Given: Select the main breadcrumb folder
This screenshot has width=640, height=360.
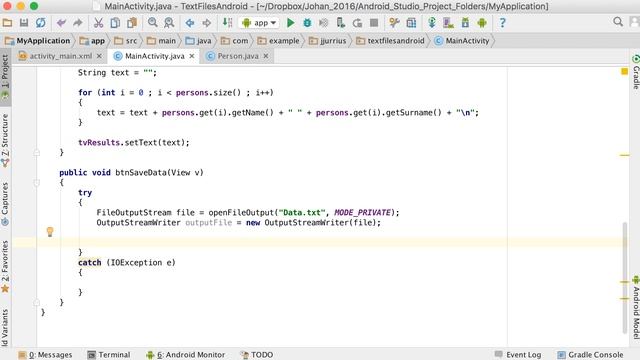Looking at the screenshot, I should point(161,41).
